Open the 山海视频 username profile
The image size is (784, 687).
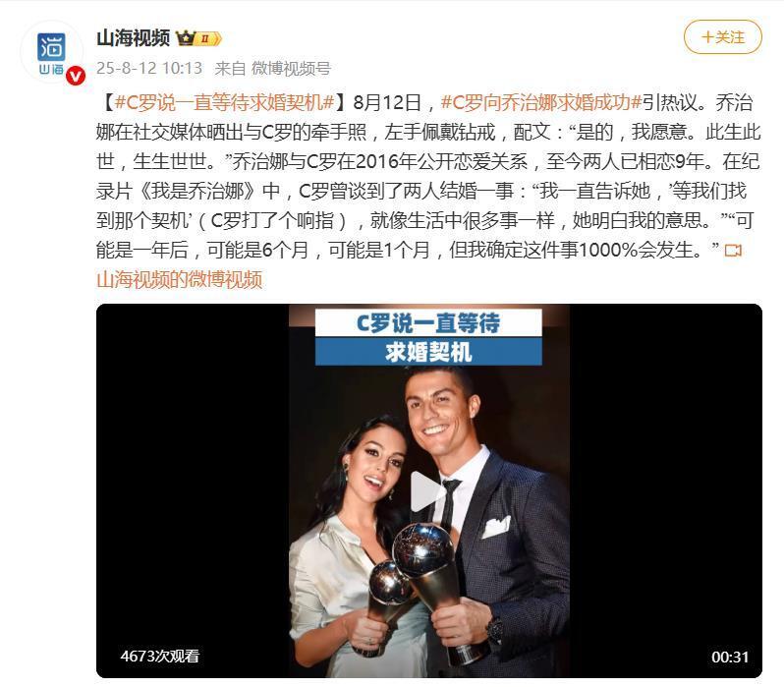coord(133,38)
